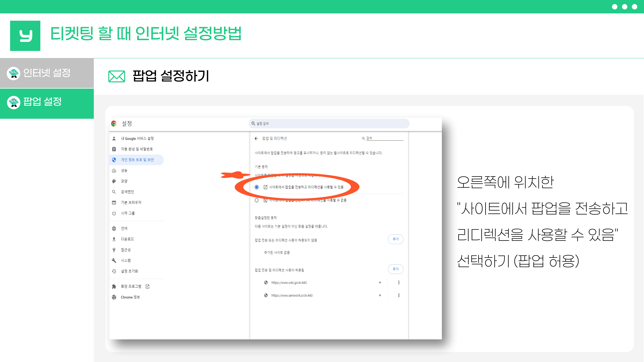Click the wrench icon for 시스템
The image size is (644, 362).
tap(114, 260)
